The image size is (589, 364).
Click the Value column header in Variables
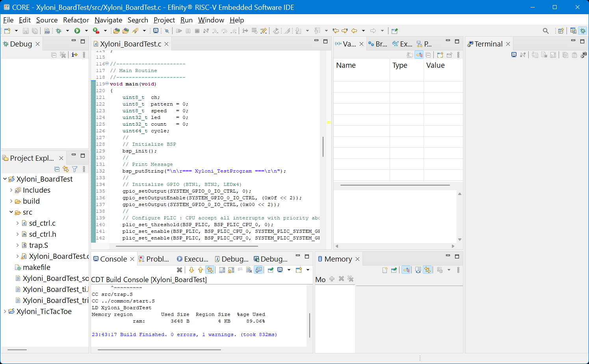(x=435, y=65)
